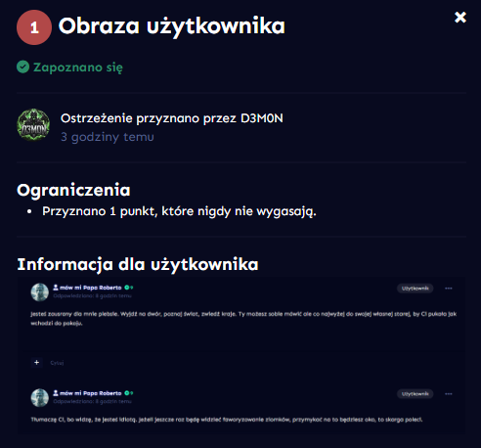481x448 pixels.
Task: Click the Ograniczenia heading
Action: [x=73, y=190]
